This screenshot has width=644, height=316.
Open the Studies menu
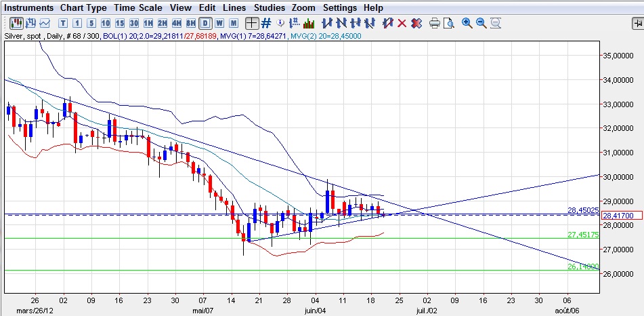(x=269, y=7)
